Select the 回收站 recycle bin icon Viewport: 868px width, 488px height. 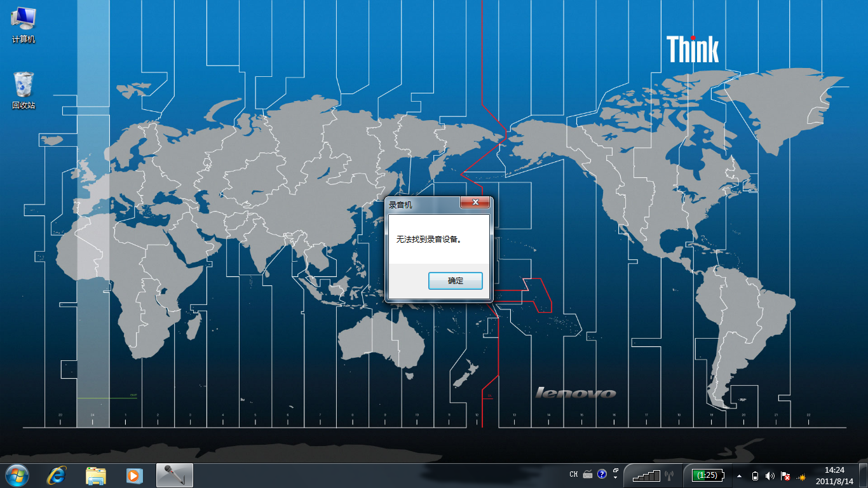(x=24, y=90)
